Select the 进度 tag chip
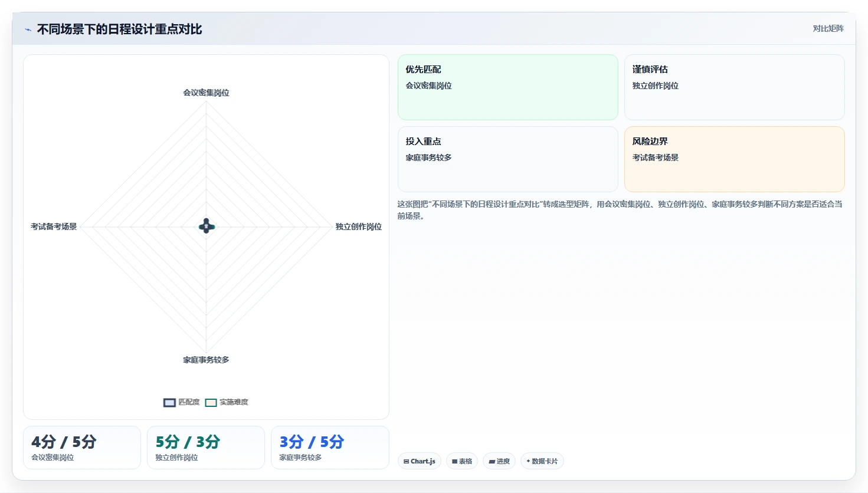 499,461
